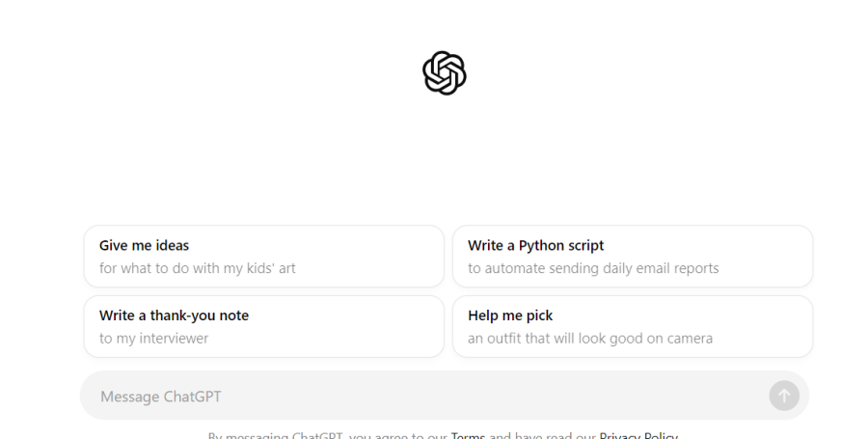Click the "to my interviewer" subtitle
The width and height of the screenshot is (868, 439).
[x=153, y=339]
